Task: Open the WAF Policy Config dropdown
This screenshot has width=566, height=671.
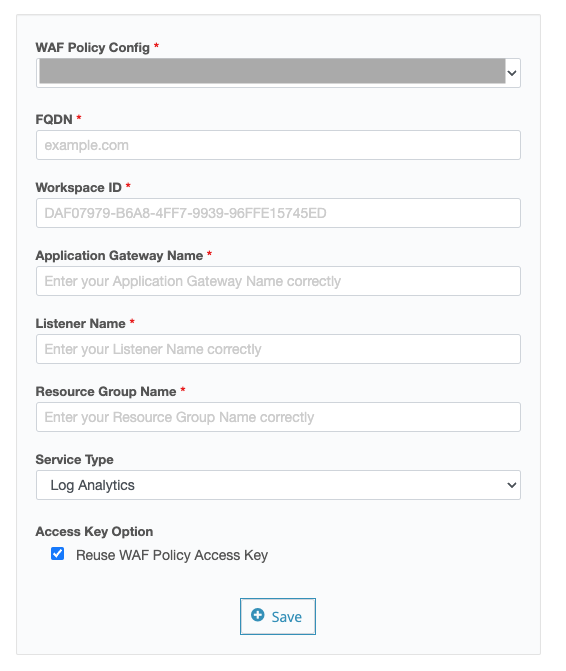Action: click(278, 73)
